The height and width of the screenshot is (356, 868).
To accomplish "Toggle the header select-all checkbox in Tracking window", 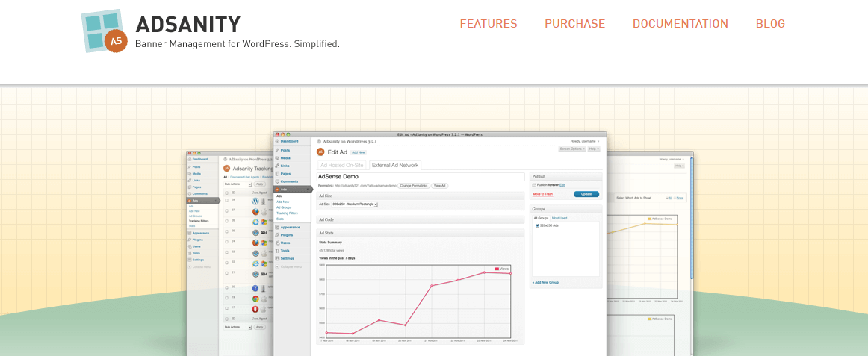I will (226, 193).
